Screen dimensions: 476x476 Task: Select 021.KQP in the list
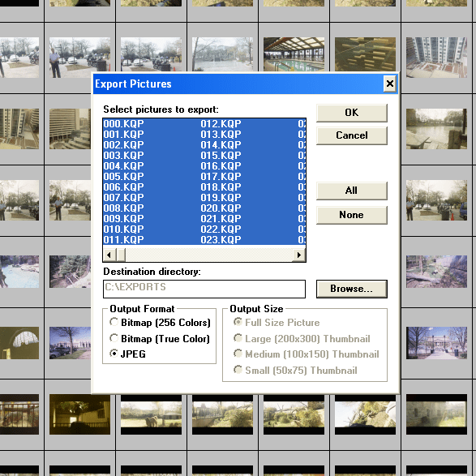(221, 219)
